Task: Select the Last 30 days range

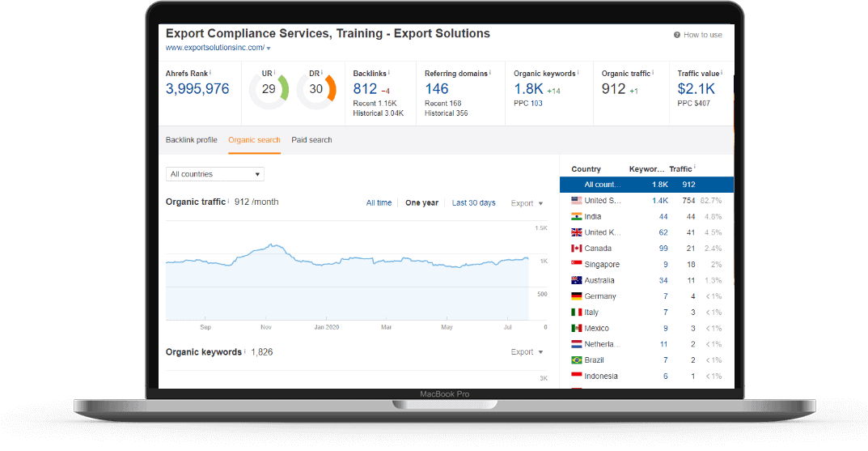Action: click(473, 202)
